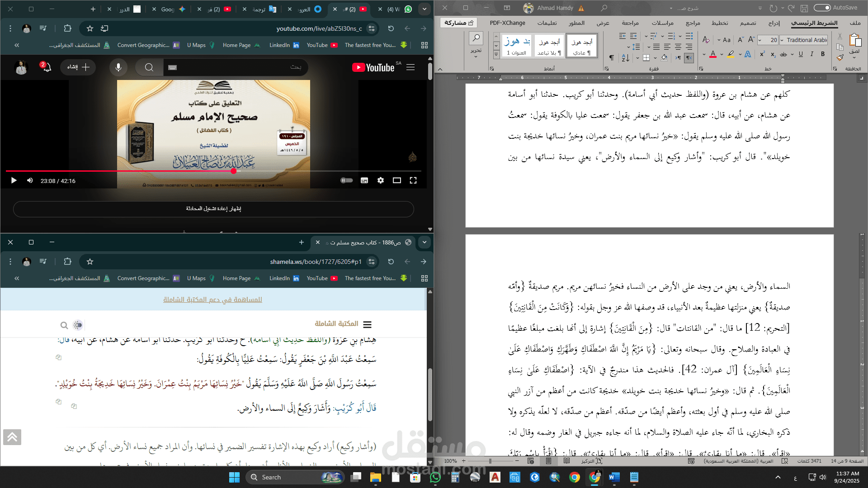Screen dimensions: 868x488
Task: Click the shading paint bucket icon
Action: [664, 58]
